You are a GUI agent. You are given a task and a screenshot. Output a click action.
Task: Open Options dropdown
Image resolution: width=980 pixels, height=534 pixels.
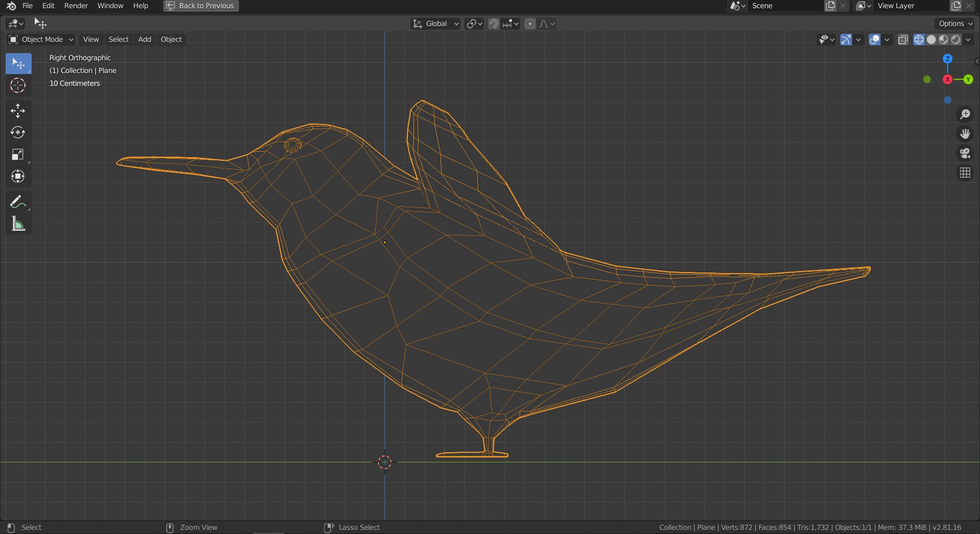click(955, 23)
